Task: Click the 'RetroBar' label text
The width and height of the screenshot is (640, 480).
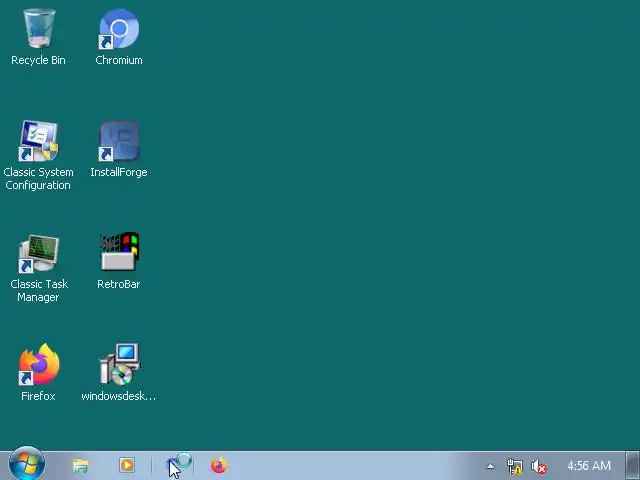Action: coord(119,284)
